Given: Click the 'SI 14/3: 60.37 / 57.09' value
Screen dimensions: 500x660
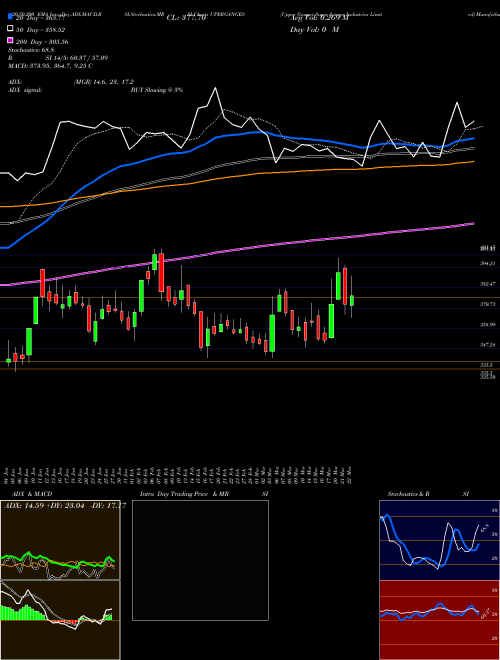Looking at the screenshot, I should pos(75,58).
